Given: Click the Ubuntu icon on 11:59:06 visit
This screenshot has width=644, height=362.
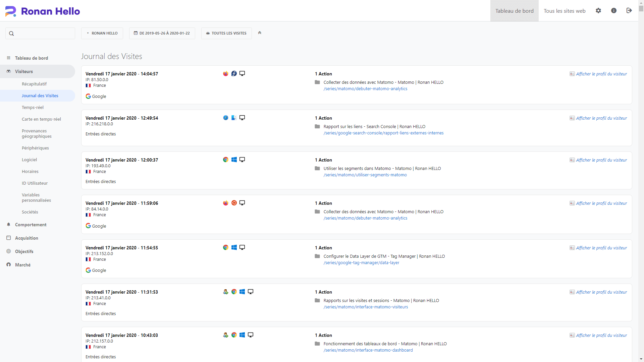Looking at the screenshot, I should coord(234,203).
